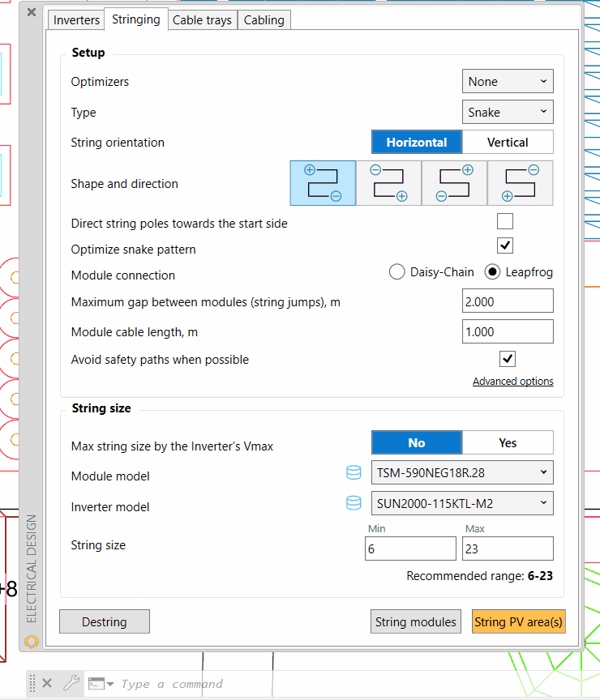600x700 pixels.
Task: Click the Min string size field
Action: coord(410,548)
